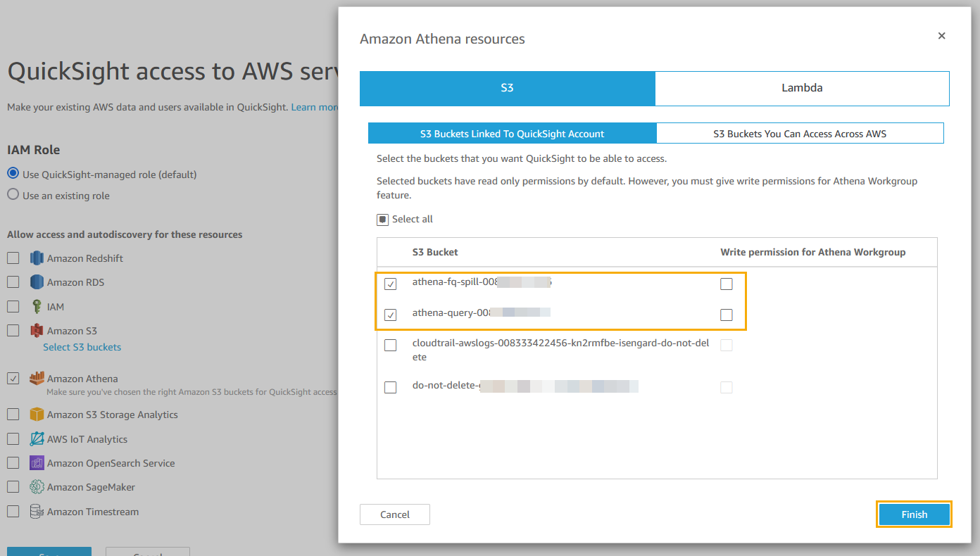980x556 pixels.
Task: Enable the Amazon SageMaker checkbox
Action: [13, 487]
